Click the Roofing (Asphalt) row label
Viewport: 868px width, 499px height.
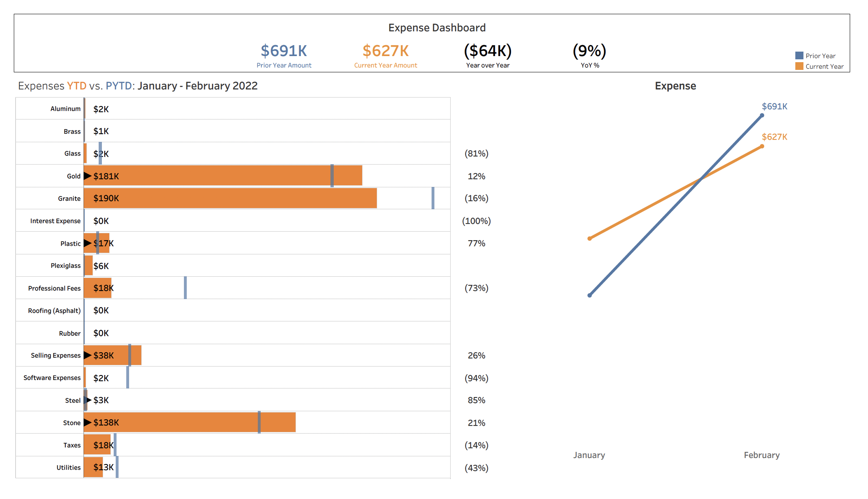click(x=54, y=311)
